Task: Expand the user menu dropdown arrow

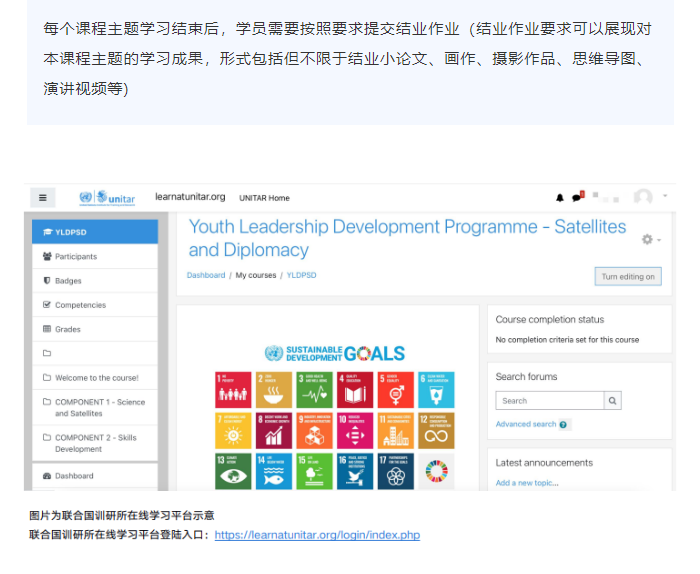Action: [665, 195]
